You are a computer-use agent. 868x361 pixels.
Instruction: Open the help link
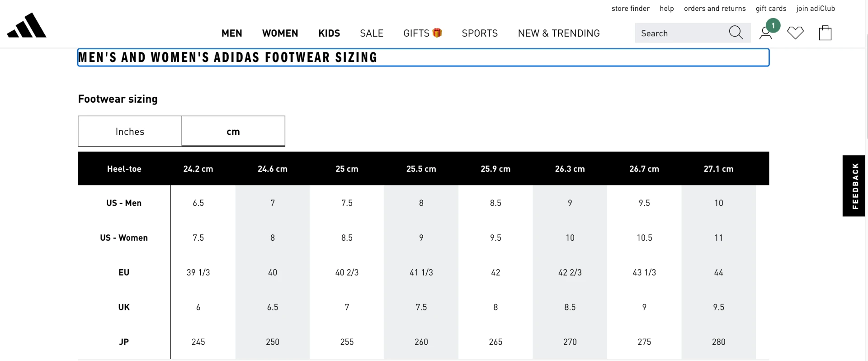click(667, 8)
